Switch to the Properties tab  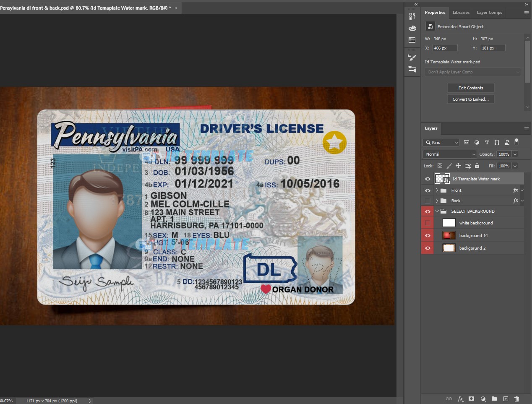pyautogui.click(x=435, y=13)
